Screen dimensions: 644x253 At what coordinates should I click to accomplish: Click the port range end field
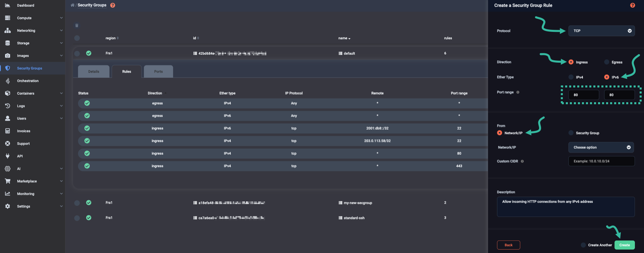coord(619,95)
